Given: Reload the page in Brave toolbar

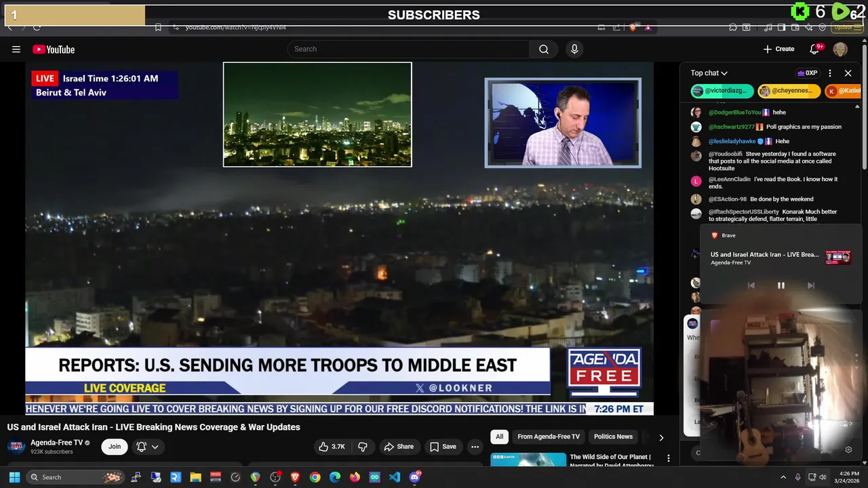Looking at the screenshot, I should [37, 27].
